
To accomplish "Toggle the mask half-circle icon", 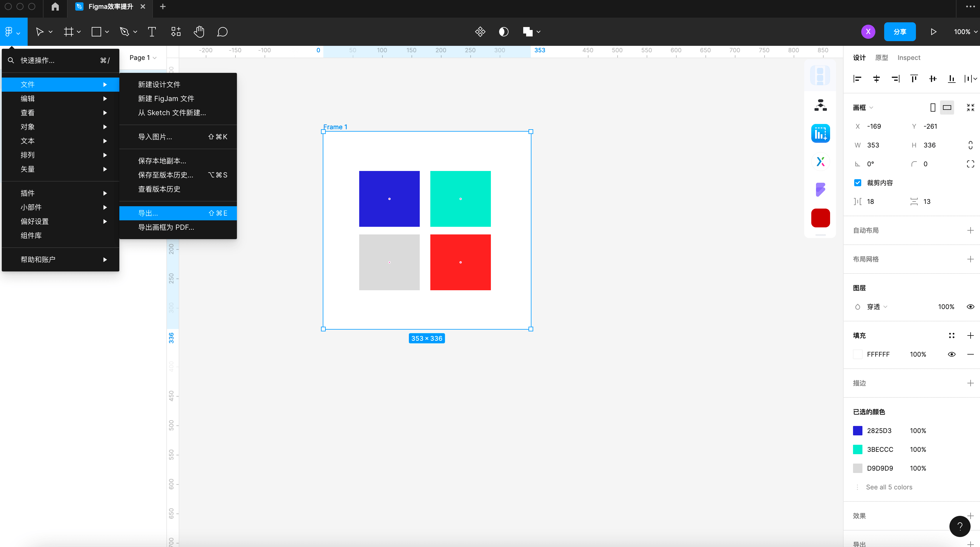I will [x=503, y=31].
